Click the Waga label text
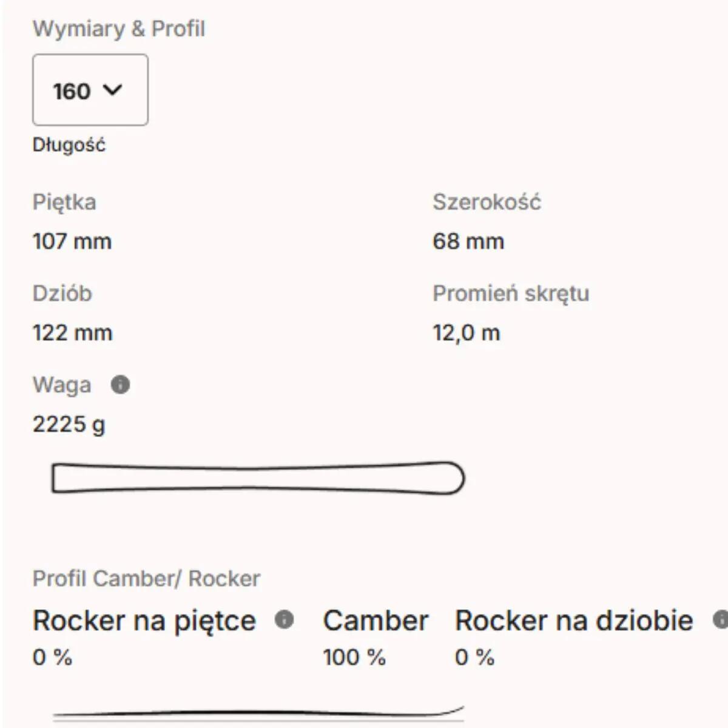Screen dimensions: 728x728 coord(62,385)
